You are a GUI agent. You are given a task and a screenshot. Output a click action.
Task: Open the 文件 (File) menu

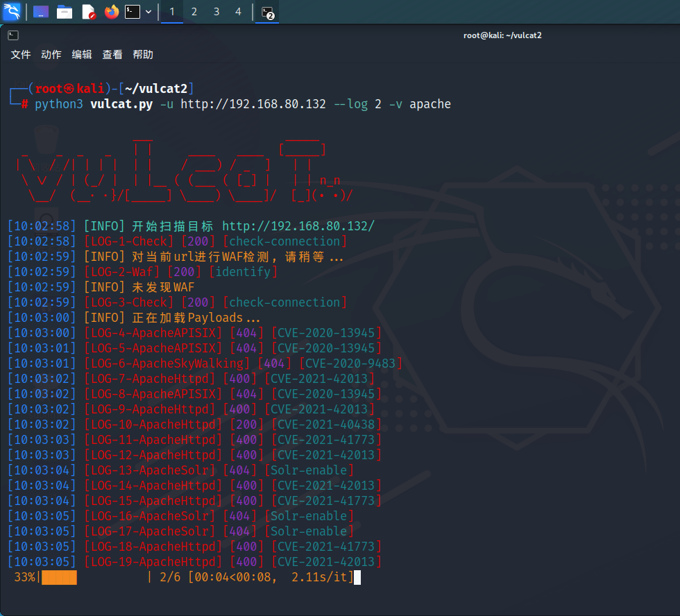pos(21,55)
